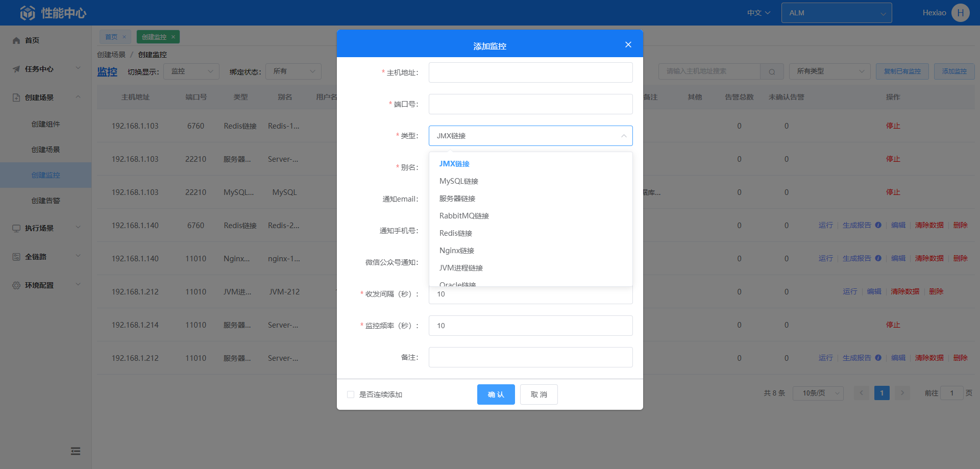Expand the 中文 language selector
Screen dimensions: 980x469
pos(758,13)
